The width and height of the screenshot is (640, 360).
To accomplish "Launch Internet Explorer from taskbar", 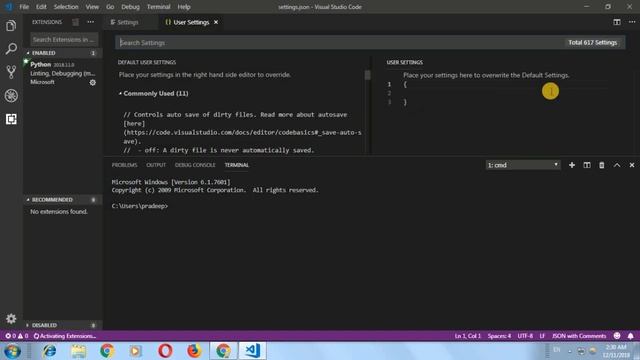I will click(x=49, y=351).
